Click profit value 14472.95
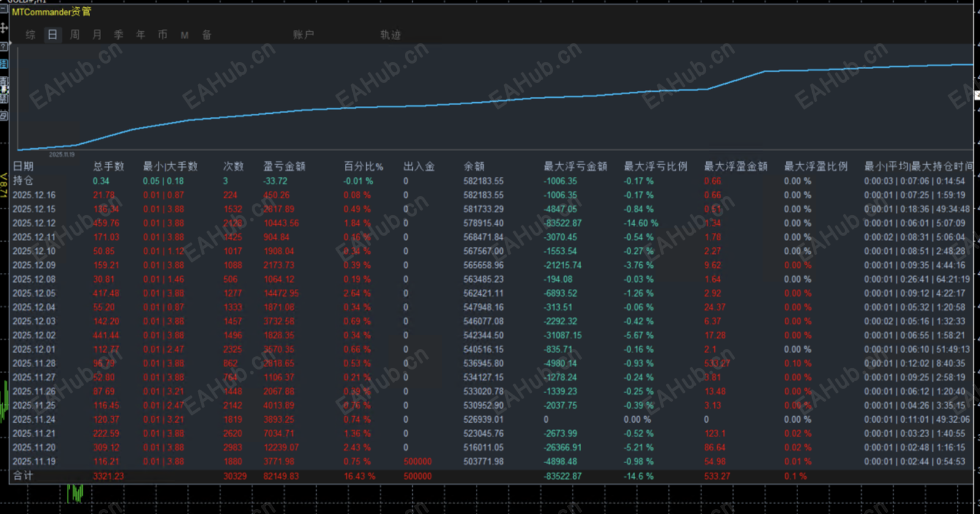980x514 pixels. [x=281, y=294]
